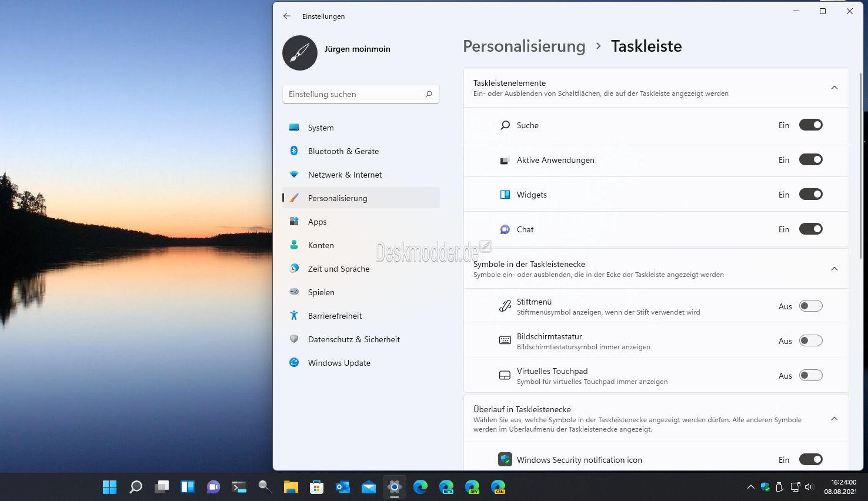The height and width of the screenshot is (501, 868).
Task: Show hidden tray icons chevron
Action: pos(750,487)
